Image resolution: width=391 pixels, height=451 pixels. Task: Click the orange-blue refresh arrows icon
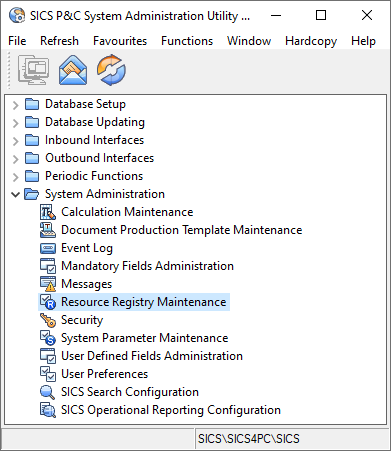point(111,70)
